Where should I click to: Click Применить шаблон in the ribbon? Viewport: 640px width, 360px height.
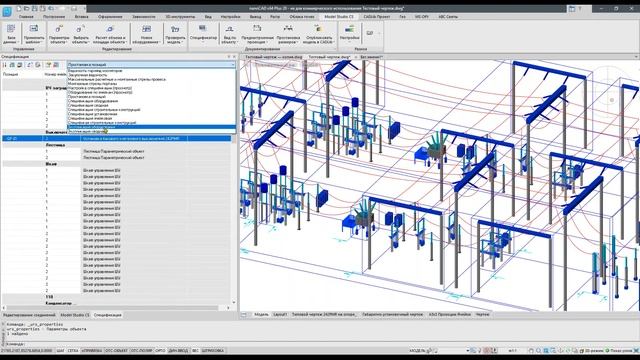coord(34,33)
